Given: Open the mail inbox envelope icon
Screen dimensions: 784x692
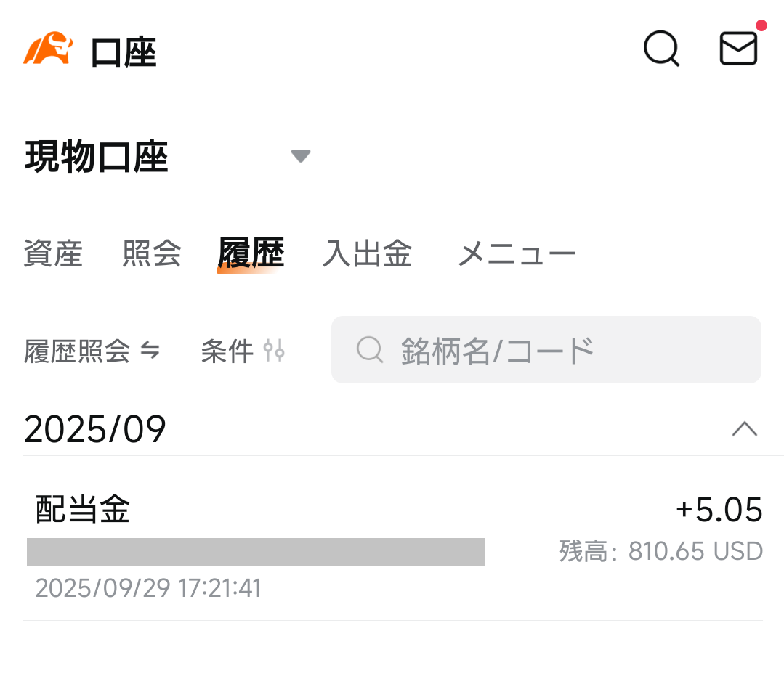Looking at the screenshot, I should pyautogui.click(x=738, y=49).
